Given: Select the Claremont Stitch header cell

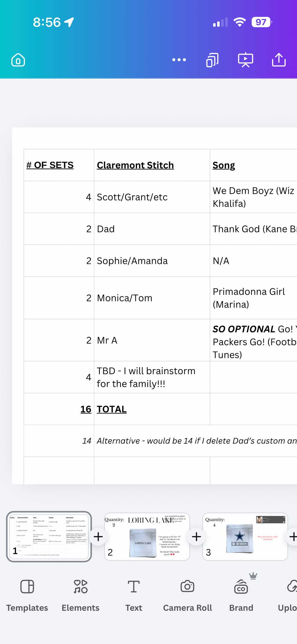Looking at the screenshot, I should [152, 165].
